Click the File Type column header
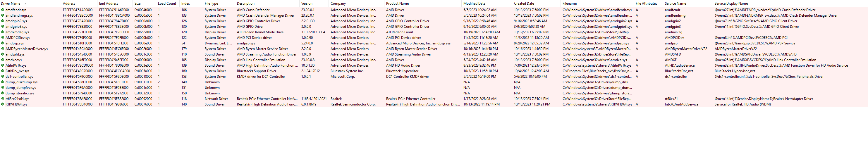 point(219,4)
